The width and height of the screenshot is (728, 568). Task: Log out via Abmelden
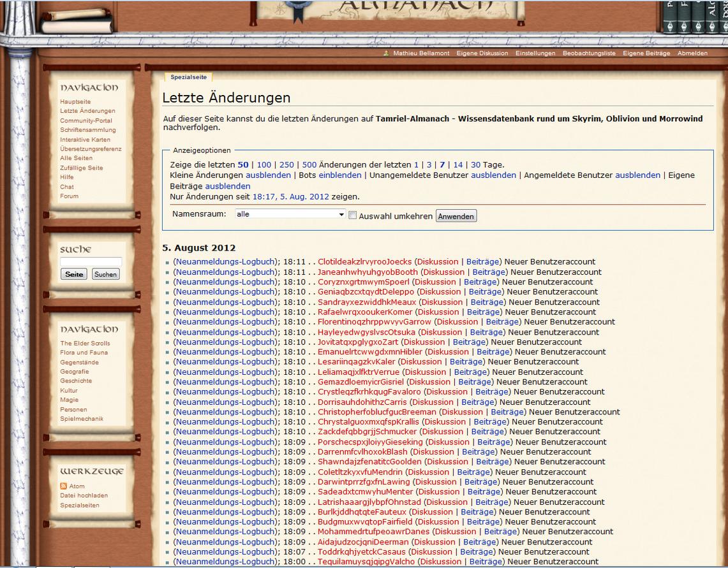coord(692,54)
